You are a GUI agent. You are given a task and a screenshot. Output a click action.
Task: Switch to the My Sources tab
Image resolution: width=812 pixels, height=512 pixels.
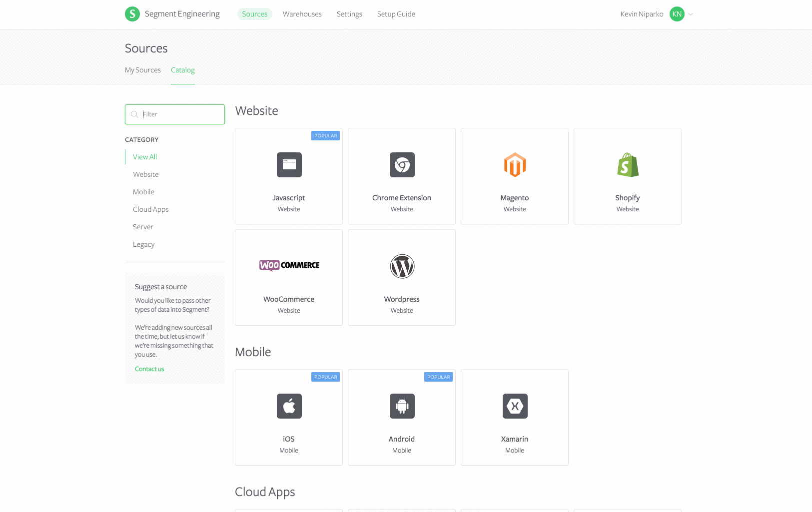tap(143, 70)
